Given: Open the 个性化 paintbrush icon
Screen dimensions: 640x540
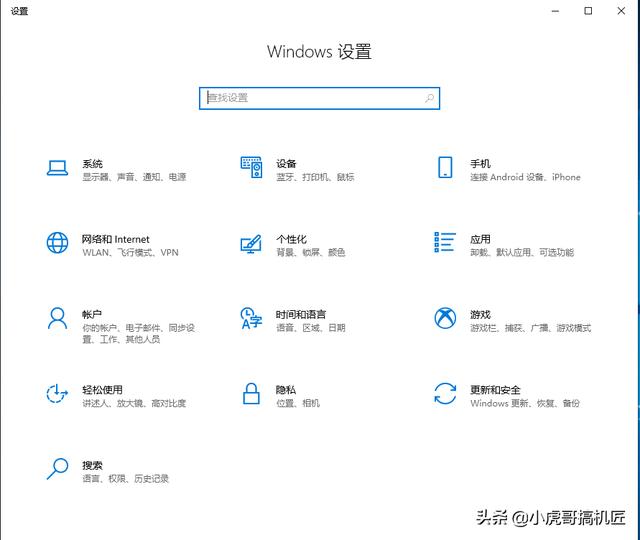Looking at the screenshot, I should pyautogui.click(x=251, y=244).
